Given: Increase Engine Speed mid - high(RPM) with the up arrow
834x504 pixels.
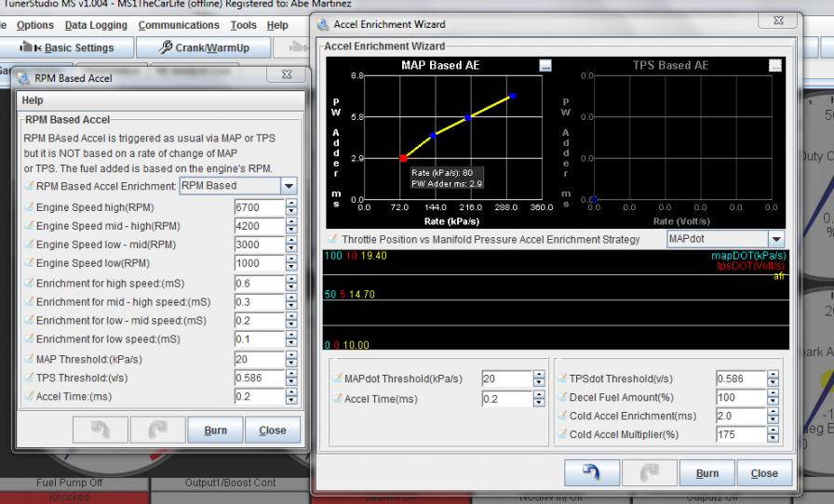Looking at the screenshot, I should tap(291, 222).
